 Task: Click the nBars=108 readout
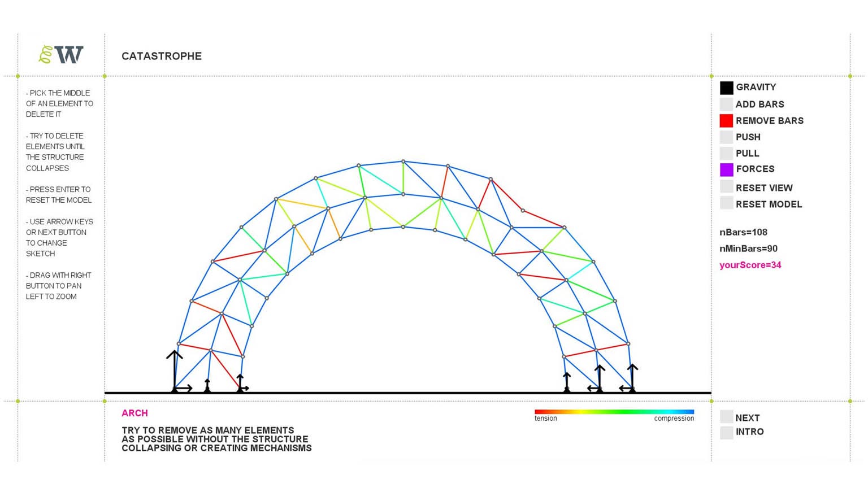[x=743, y=232]
